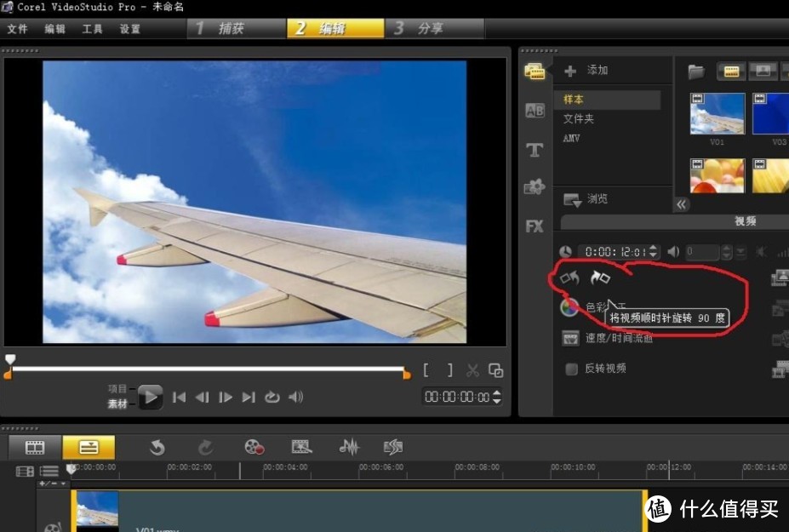Click the clip volume speaker icon
The width and height of the screenshot is (789, 532).
[673, 252]
